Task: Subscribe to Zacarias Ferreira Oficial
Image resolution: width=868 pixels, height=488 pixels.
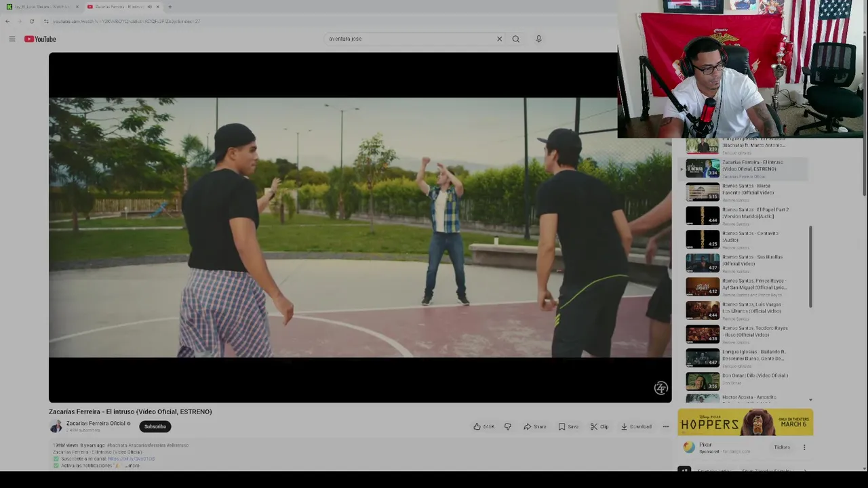Action: coord(155,426)
